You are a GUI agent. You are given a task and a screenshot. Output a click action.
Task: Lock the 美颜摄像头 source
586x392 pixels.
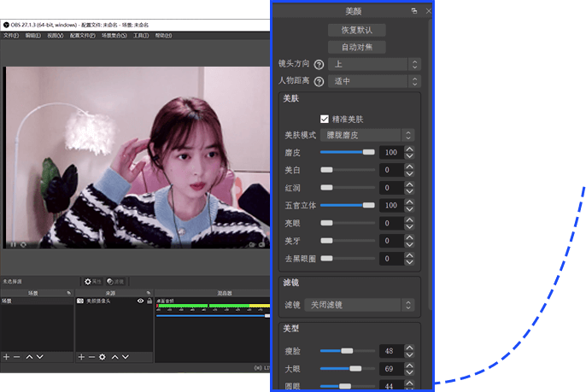pyautogui.click(x=150, y=301)
